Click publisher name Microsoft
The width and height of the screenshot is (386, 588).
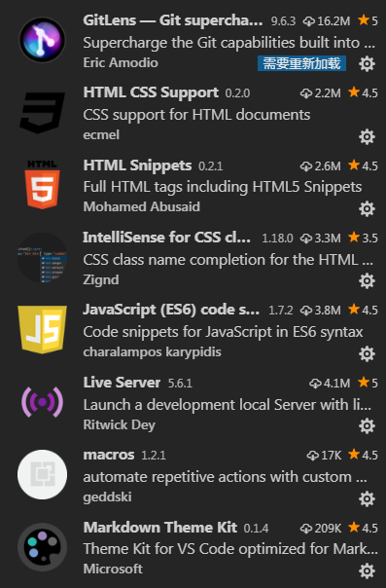coord(113,569)
